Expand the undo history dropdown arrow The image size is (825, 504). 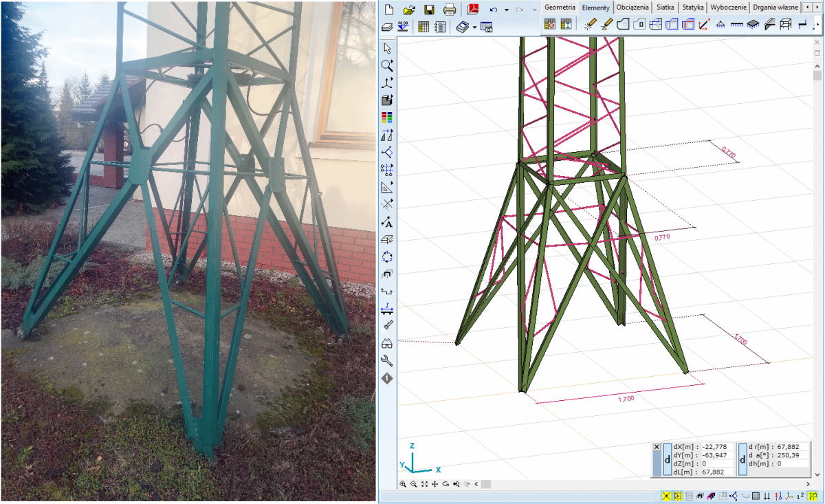(507, 10)
